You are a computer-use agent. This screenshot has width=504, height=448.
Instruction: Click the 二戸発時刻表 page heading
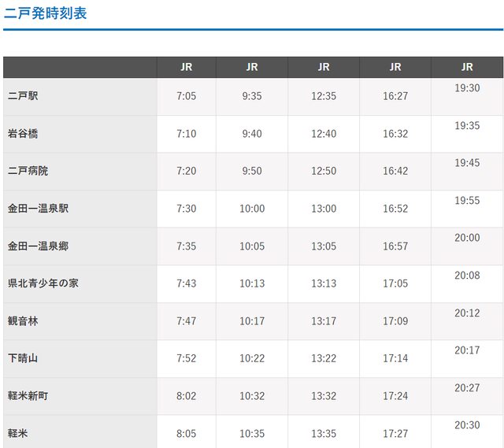pos(45,13)
